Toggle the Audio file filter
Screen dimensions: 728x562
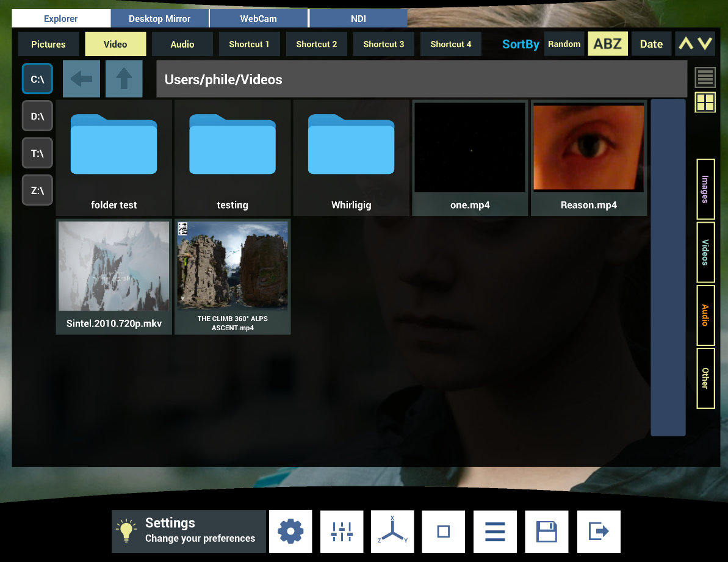click(705, 315)
